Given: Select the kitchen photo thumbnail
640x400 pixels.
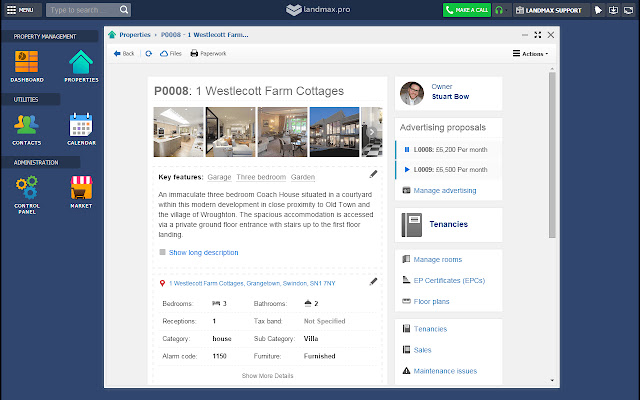Looking at the screenshot, I should [178, 132].
